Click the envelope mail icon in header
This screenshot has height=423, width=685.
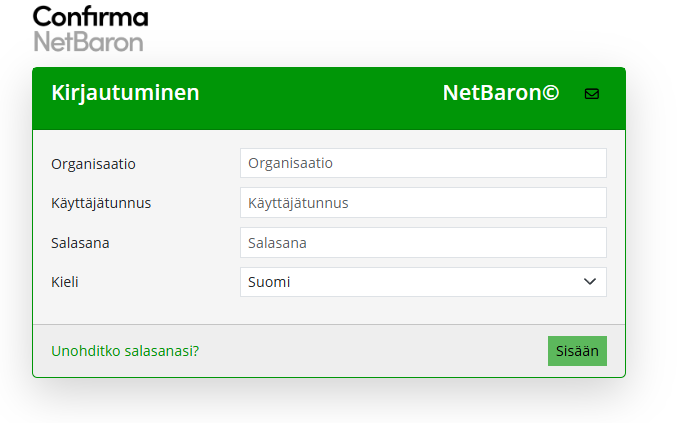(591, 94)
